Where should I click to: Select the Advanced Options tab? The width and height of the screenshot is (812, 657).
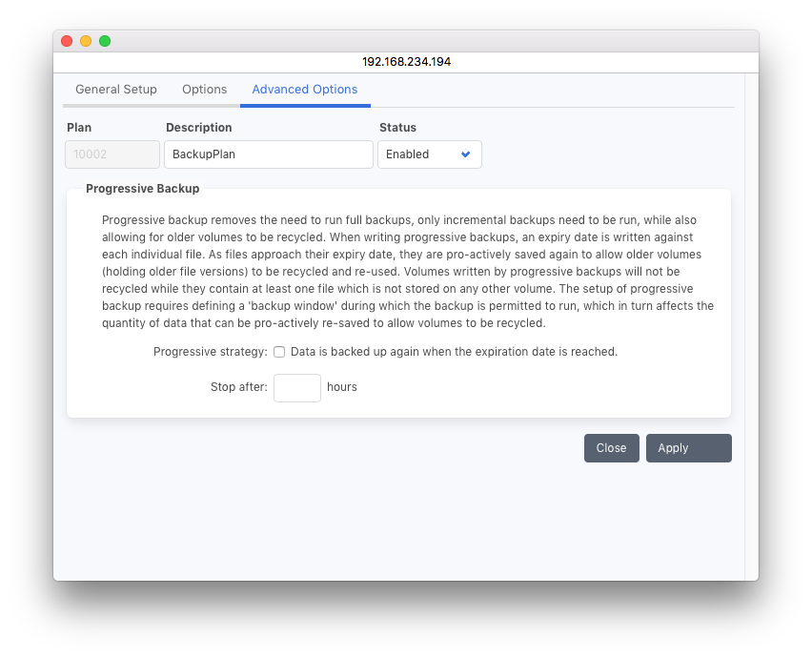point(305,90)
